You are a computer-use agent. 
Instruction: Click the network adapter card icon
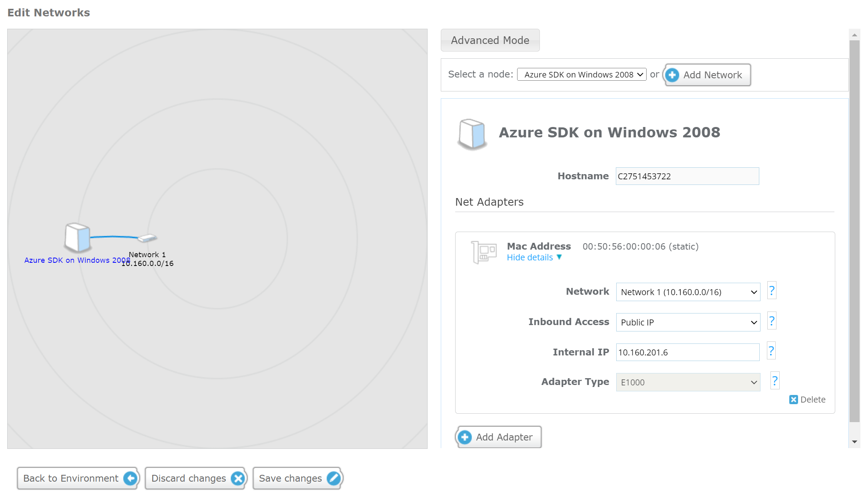484,252
